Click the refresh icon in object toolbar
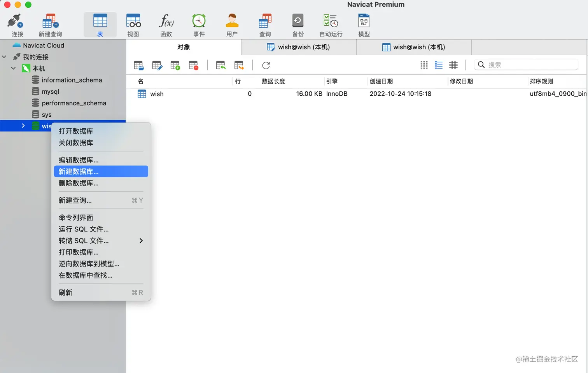Screen dimensions: 588x373 [266, 65]
